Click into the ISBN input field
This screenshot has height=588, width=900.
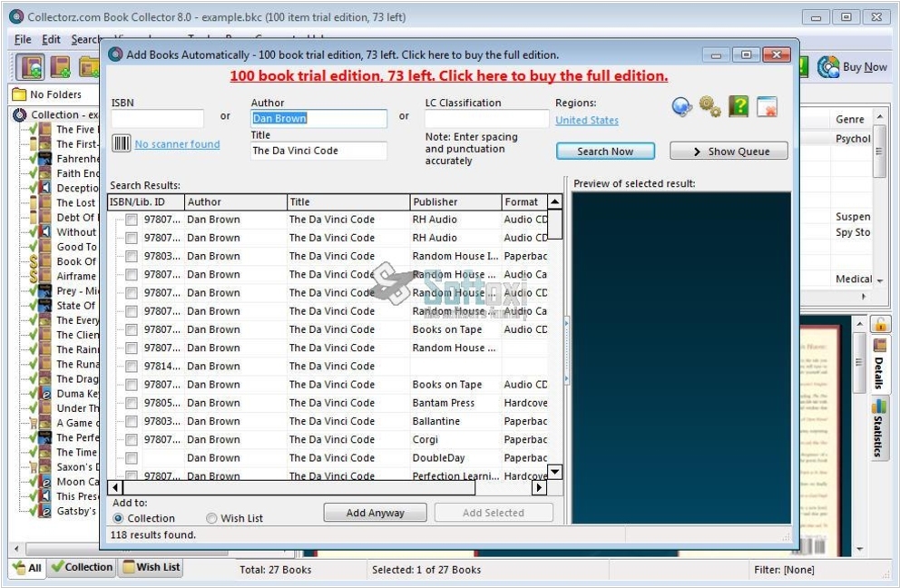coord(157,119)
